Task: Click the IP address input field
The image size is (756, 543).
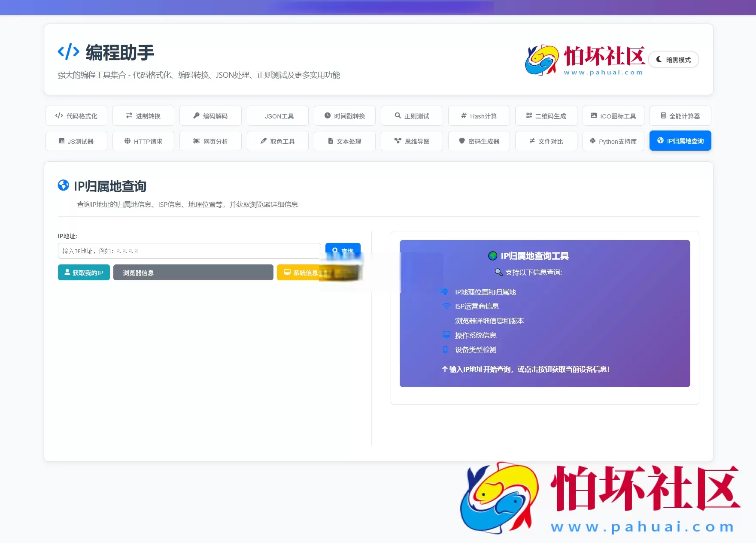Action: 189,251
